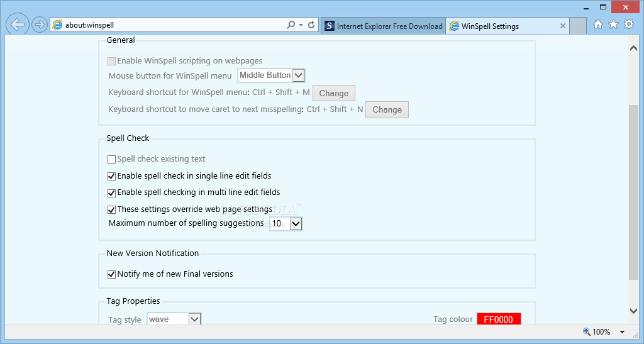Select the WinSpell Settings tab

pos(508,26)
